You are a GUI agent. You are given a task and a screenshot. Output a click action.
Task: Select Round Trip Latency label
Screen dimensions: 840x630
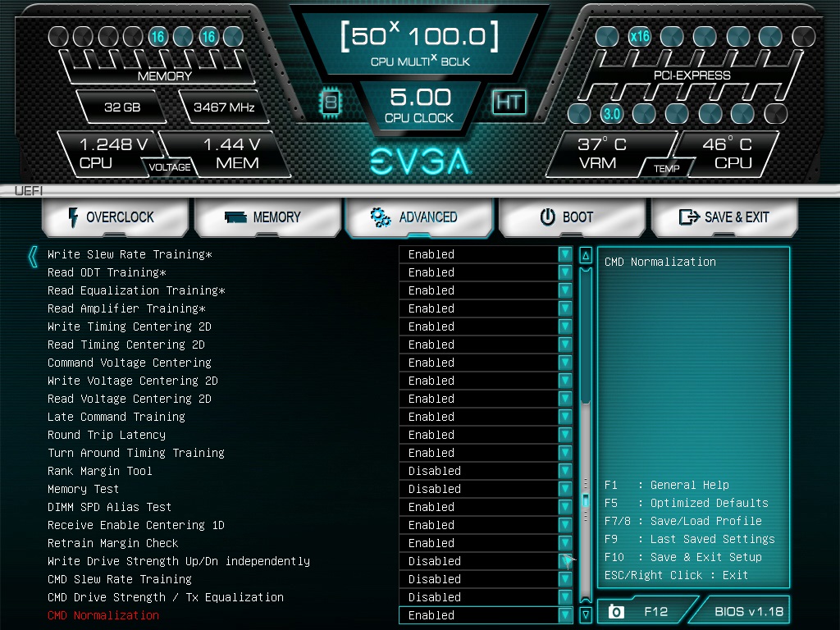107,435
